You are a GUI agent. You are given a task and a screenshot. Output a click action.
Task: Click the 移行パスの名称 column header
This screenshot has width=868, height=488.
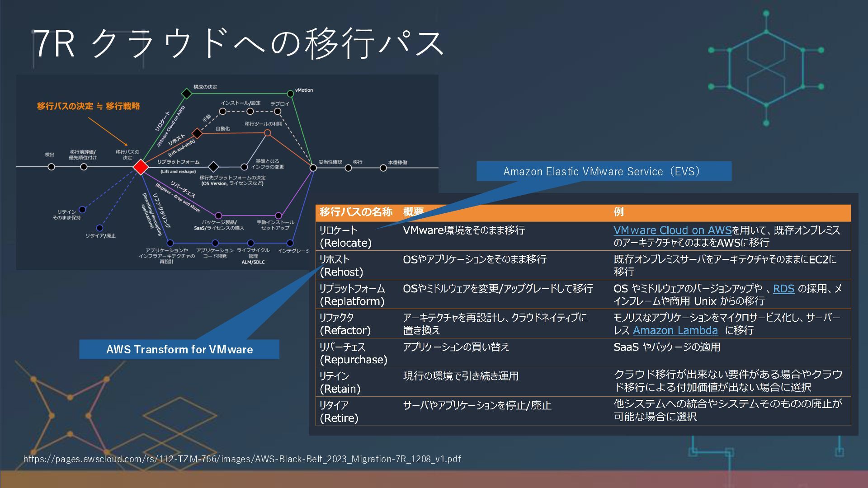point(356,211)
